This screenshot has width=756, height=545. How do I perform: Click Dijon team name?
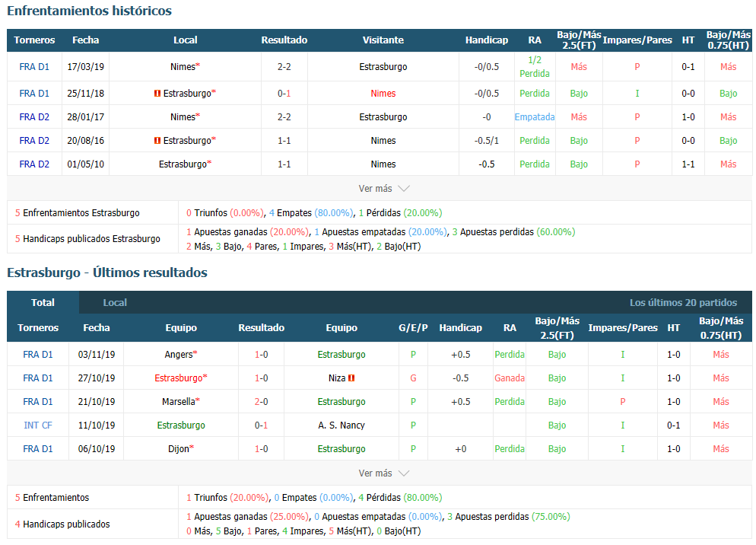[179, 449]
